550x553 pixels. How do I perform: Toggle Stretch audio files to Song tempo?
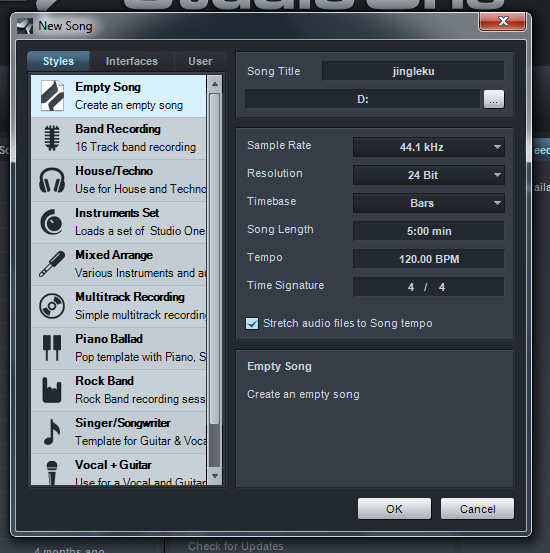(x=252, y=323)
